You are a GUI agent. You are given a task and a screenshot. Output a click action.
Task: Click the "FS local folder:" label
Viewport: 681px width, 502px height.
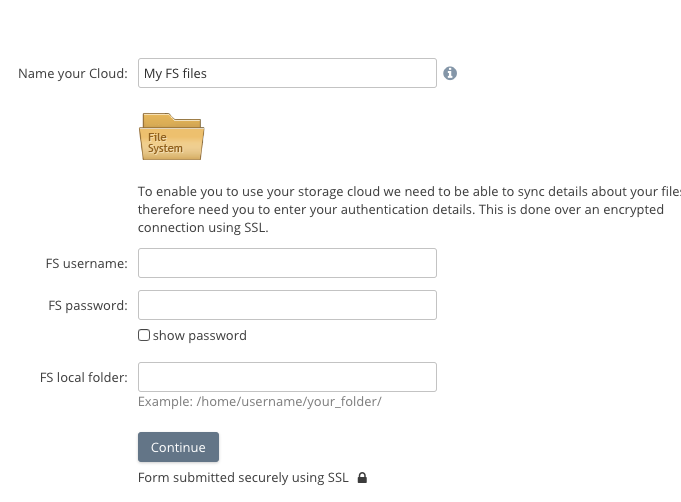(83, 378)
